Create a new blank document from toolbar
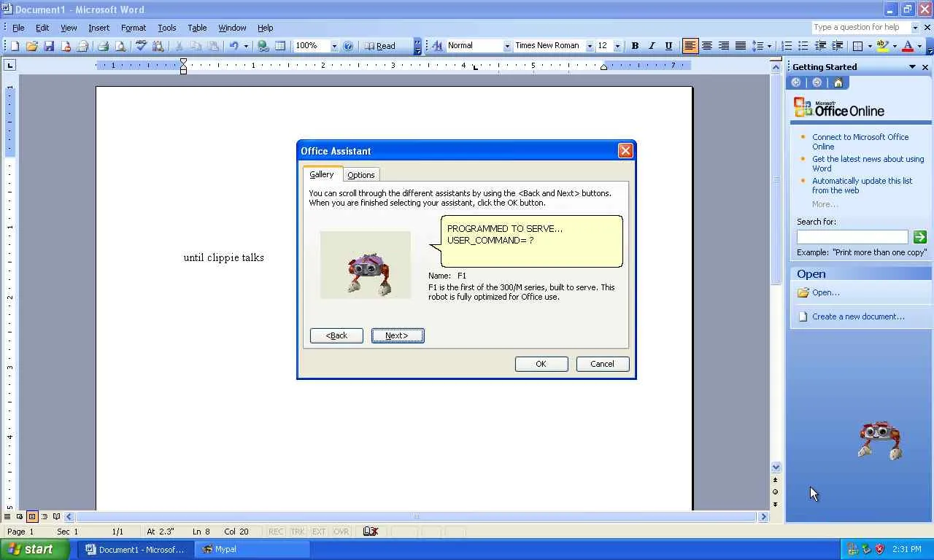934x560 pixels. 15,46
